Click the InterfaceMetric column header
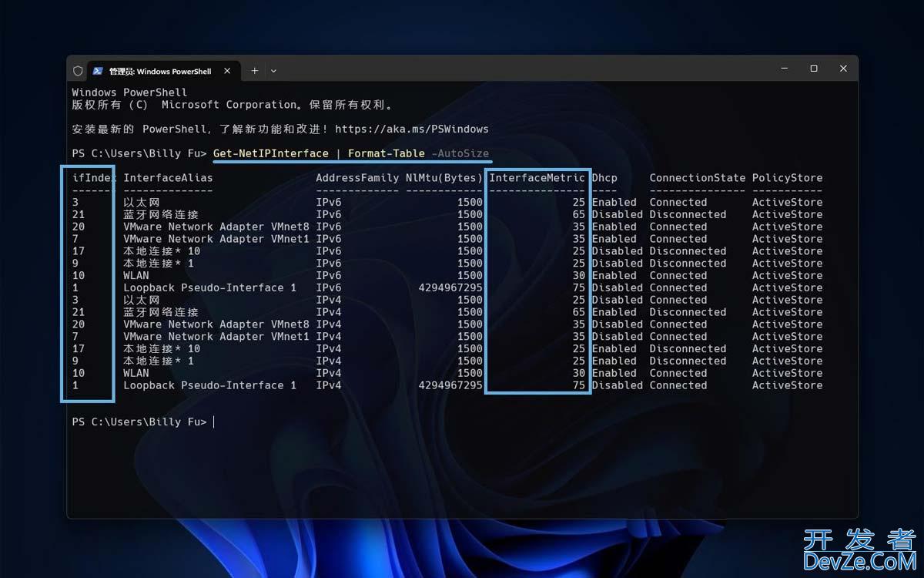924x578 pixels. (x=537, y=178)
